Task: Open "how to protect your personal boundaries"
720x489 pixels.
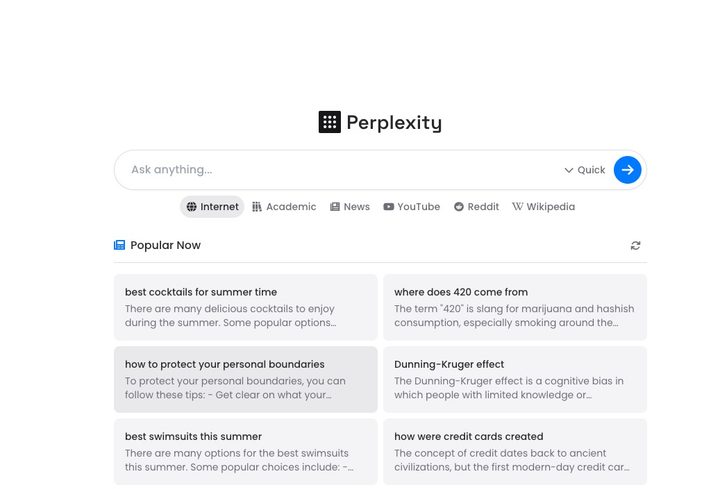Action: pos(246,379)
